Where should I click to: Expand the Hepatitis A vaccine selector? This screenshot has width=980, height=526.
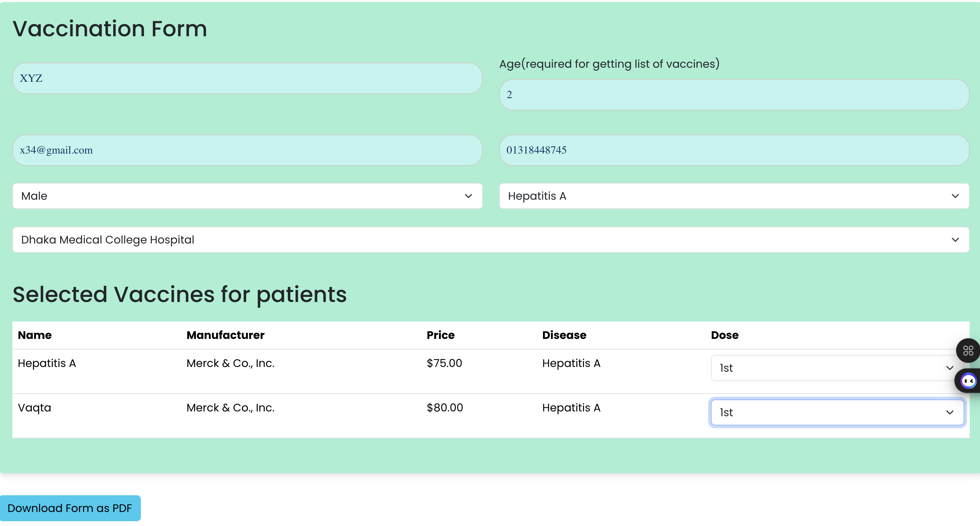pos(734,196)
